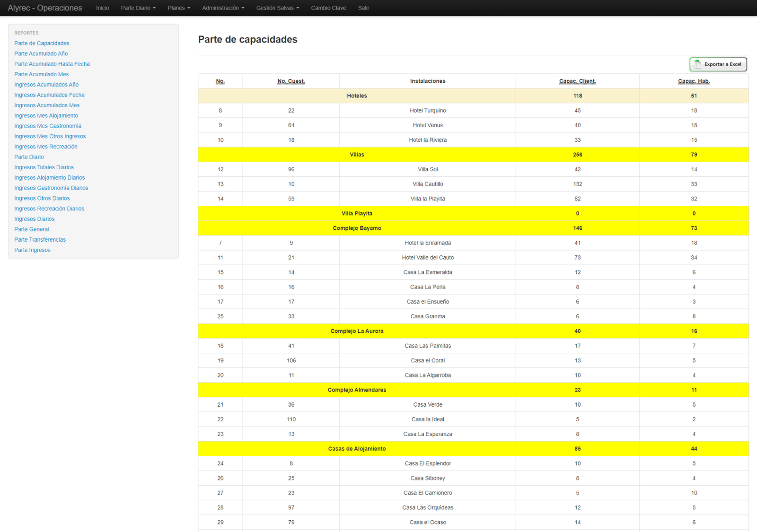Open Ingresos Mes Gastronomía report
Viewport: 757px width, 532px height.
click(48, 126)
